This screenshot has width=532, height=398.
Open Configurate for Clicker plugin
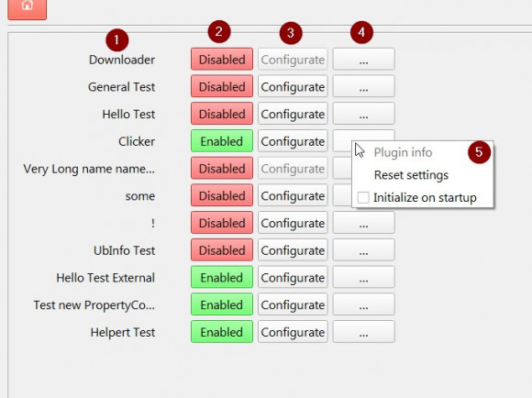293,141
